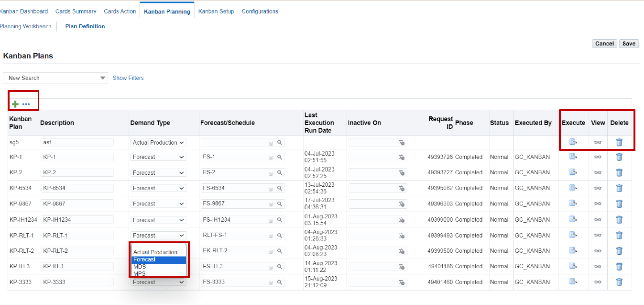Open Inactive On calendar for KP-3333
The image size is (644, 305).
402,282
